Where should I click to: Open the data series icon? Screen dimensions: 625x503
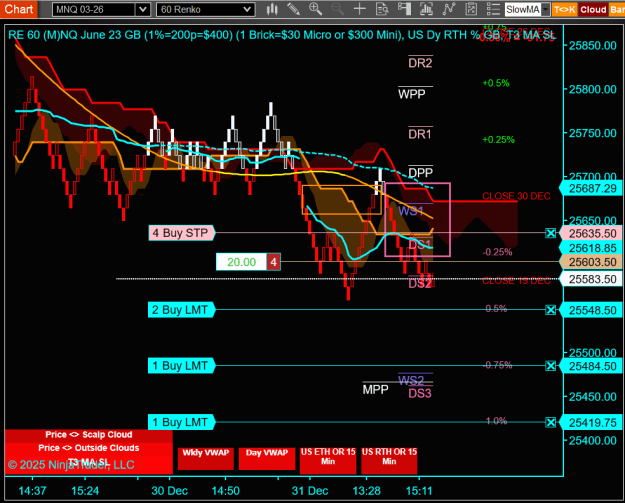click(426, 9)
